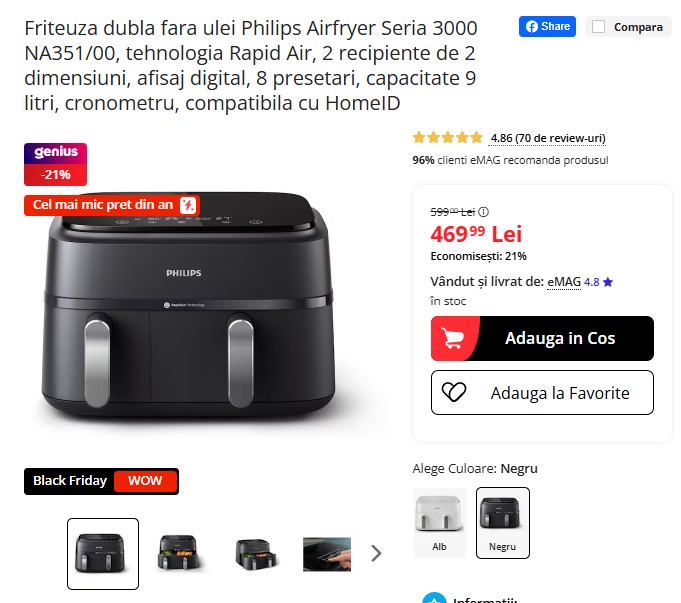The height and width of the screenshot is (603, 681).
Task: Click the shopping cart icon on Adauga in Cos
Action: (451, 338)
